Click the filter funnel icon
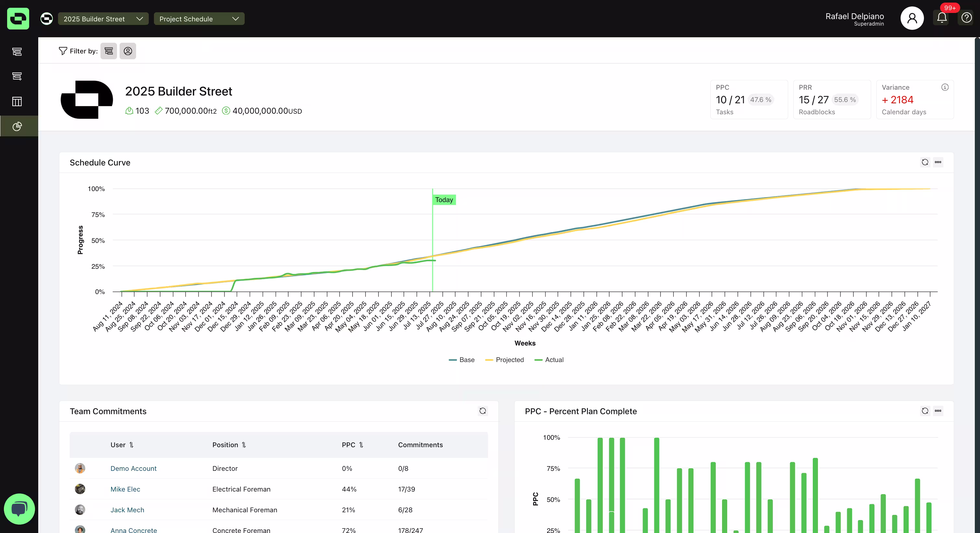The image size is (980, 533). (63, 51)
